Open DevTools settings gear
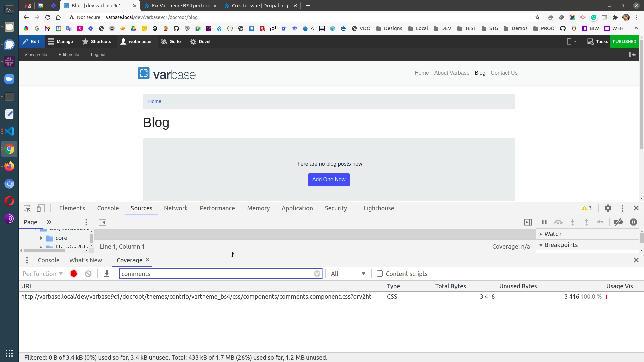 (608, 208)
